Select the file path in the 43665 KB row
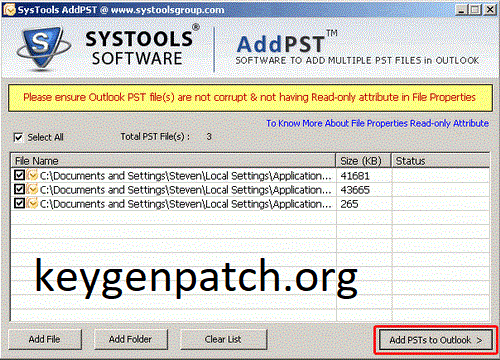Viewport: 500px width, 360px height. pos(186,190)
